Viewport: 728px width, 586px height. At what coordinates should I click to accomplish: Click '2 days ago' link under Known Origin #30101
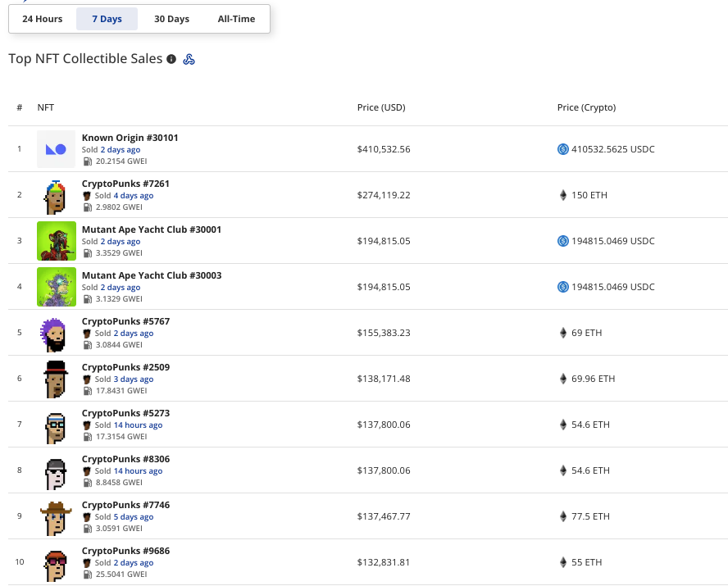click(121, 150)
